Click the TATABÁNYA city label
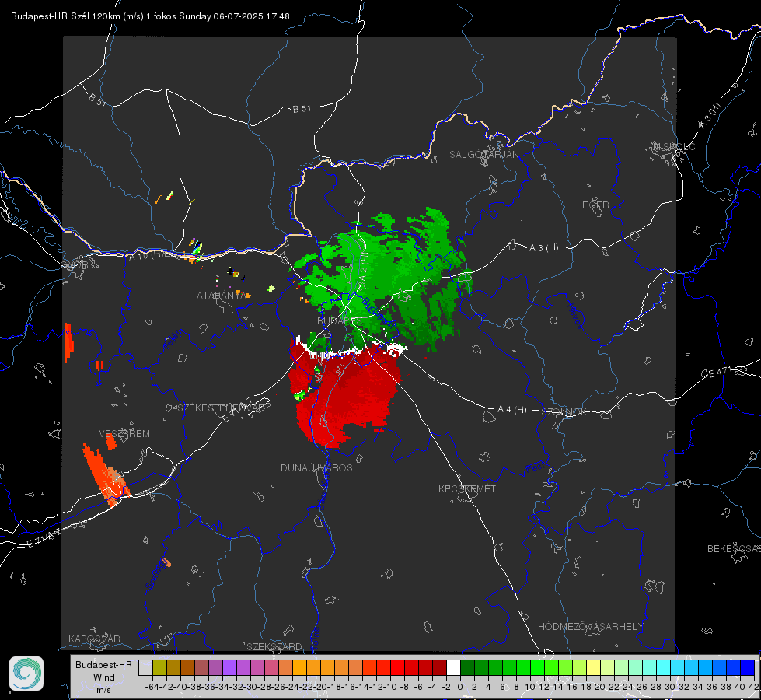Viewport: 761px width, 700px height. [x=218, y=295]
